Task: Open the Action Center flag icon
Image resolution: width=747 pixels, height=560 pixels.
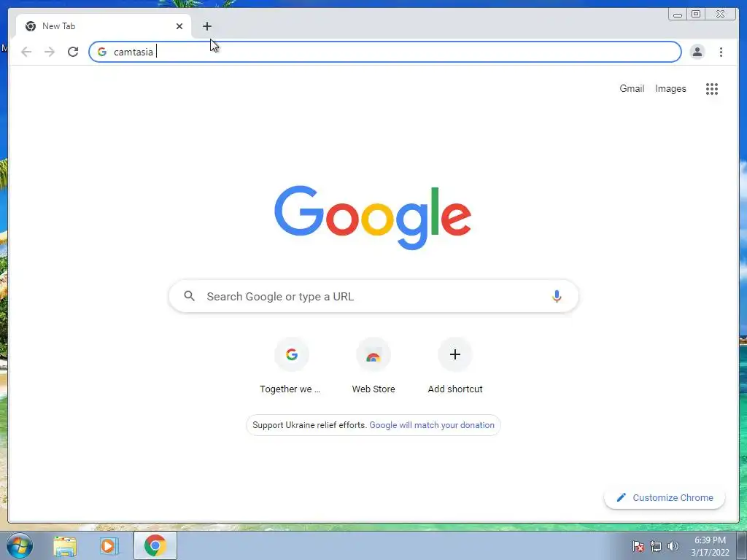Action: tap(638, 546)
